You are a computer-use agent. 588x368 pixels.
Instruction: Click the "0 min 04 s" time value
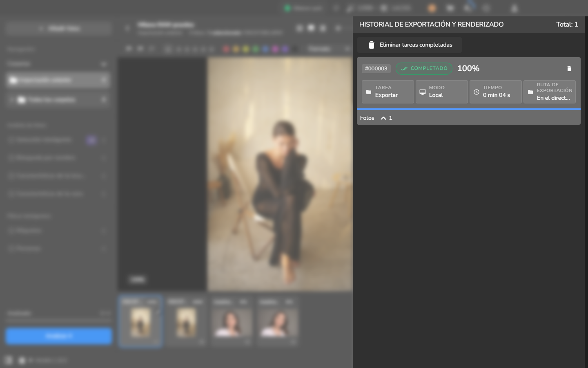[x=497, y=95]
